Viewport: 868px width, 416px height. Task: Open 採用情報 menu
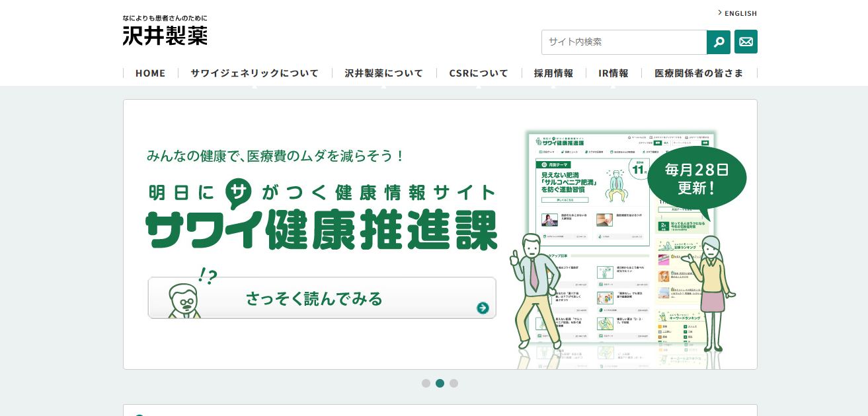click(553, 73)
